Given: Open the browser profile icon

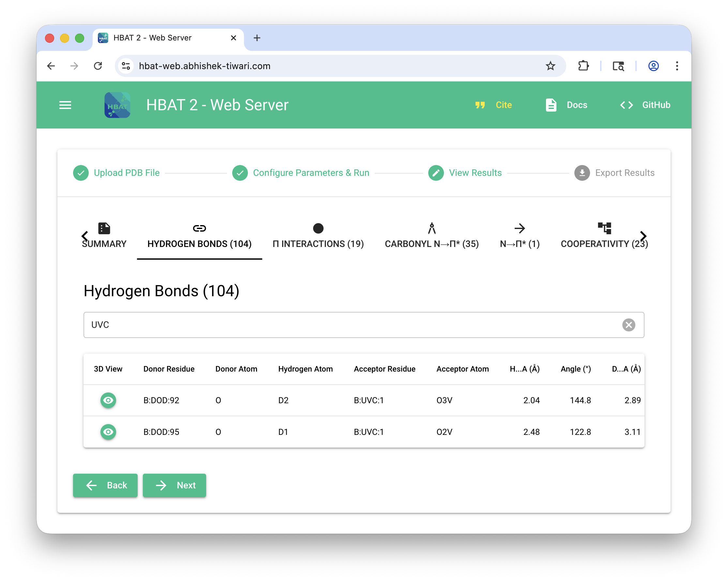Looking at the screenshot, I should pos(653,66).
